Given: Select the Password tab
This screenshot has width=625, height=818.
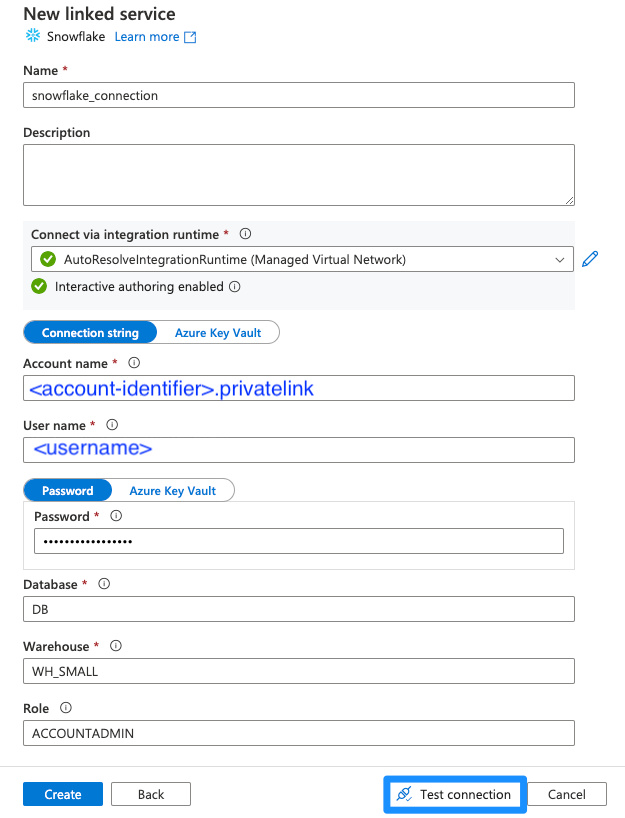Looking at the screenshot, I should (x=67, y=490).
